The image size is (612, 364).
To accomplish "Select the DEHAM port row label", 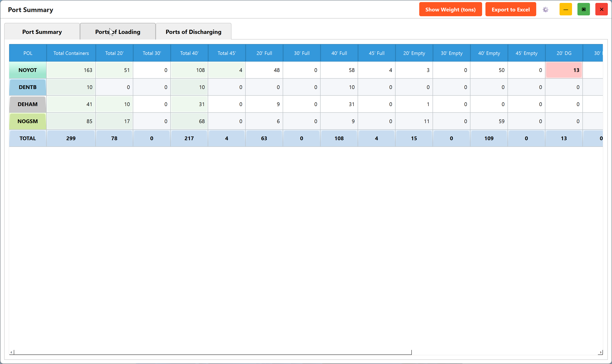I will click(x=28, y=104).
